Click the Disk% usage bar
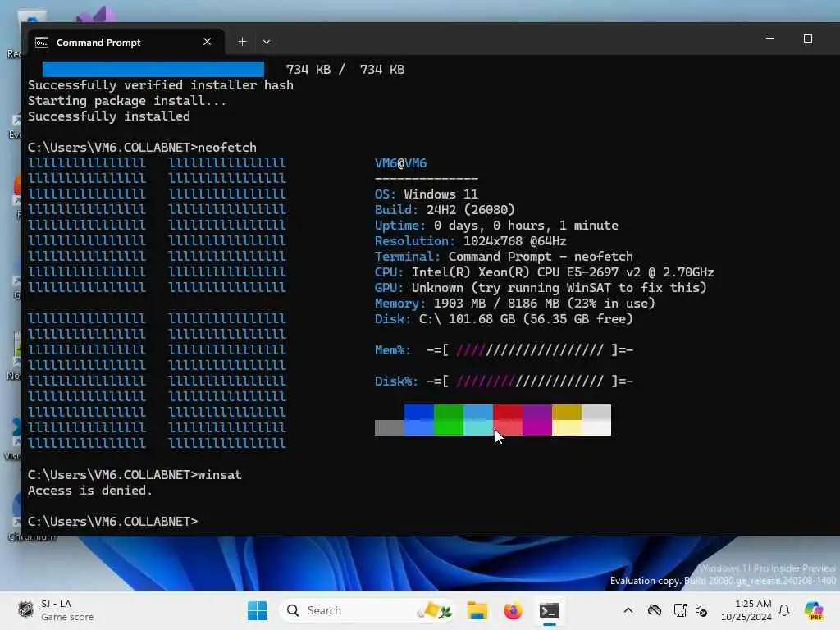This screenshot has height=630, width=840. coord(530,381)
